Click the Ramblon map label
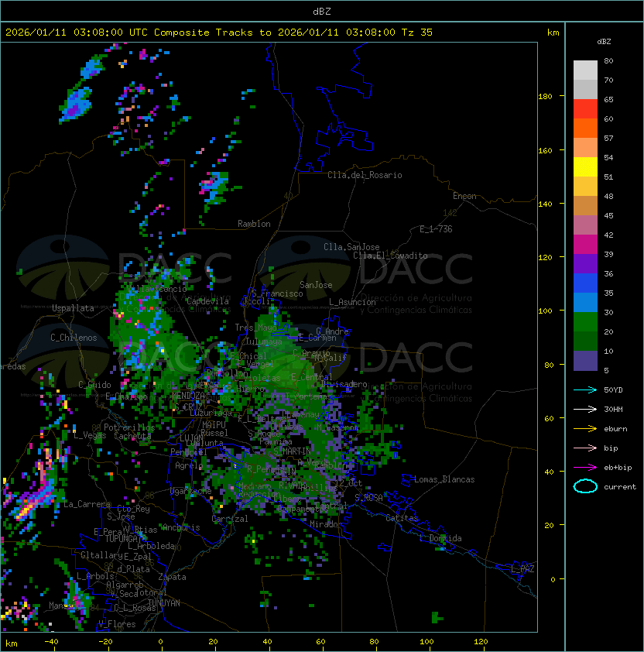 (x=254, y=224)
